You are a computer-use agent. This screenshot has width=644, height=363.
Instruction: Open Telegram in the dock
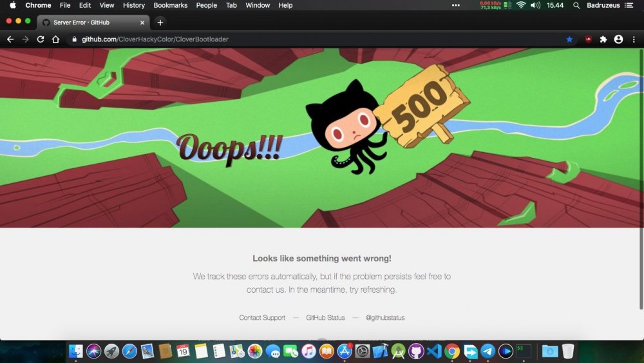click(488, 351)
